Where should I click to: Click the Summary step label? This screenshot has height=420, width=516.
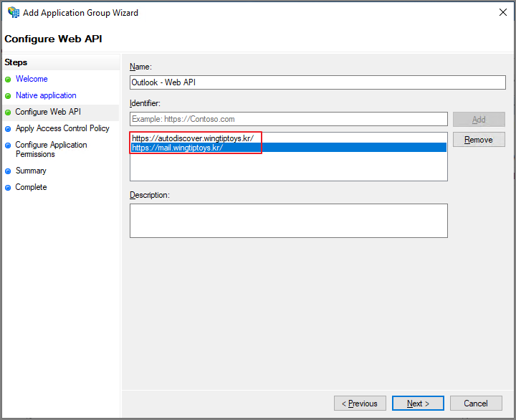click(x=31, y=171)
